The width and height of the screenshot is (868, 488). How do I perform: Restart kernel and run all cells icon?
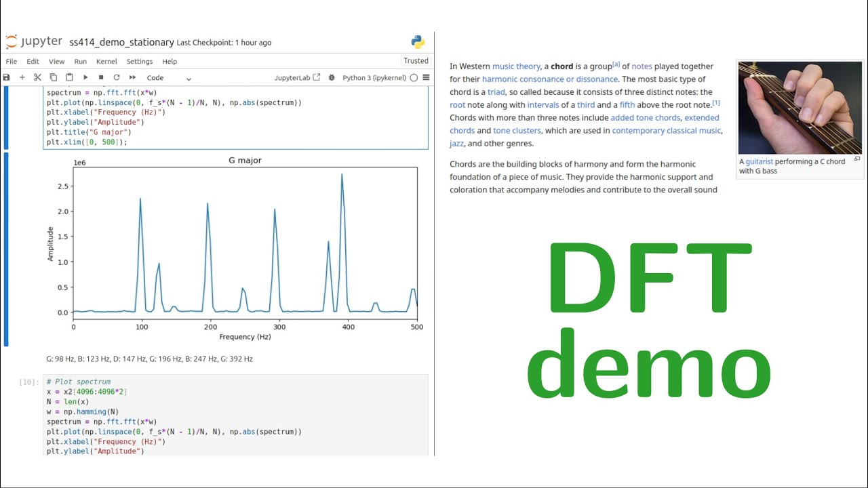tap(133, 78)
